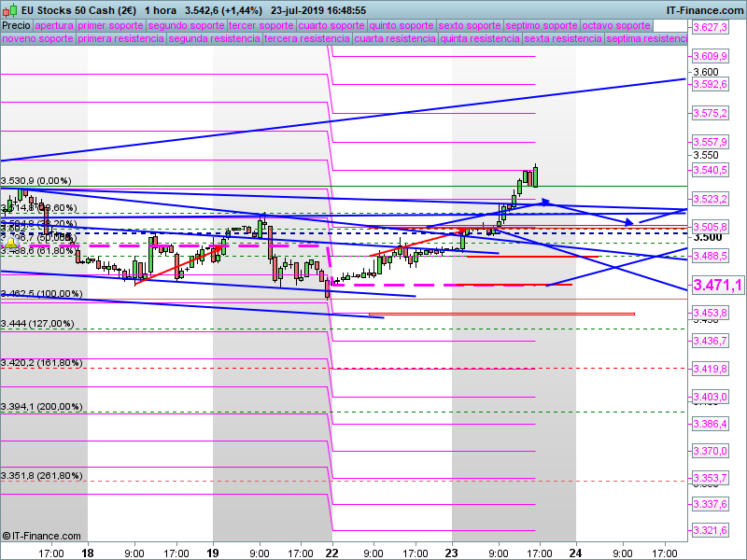
Task: Open the primer soporte indicator label
Action: pos(111,26)
